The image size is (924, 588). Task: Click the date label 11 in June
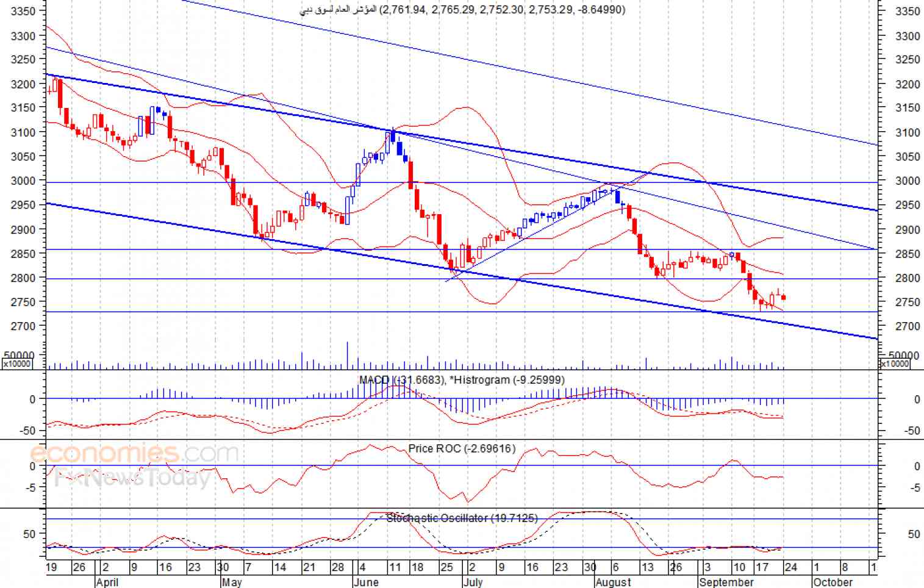pyautogui.click(x=395, y=568)
